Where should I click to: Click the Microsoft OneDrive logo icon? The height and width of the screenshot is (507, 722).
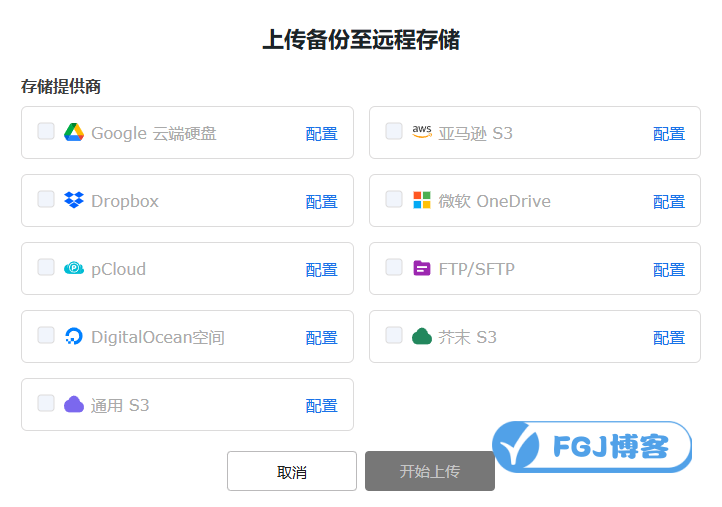422,200
